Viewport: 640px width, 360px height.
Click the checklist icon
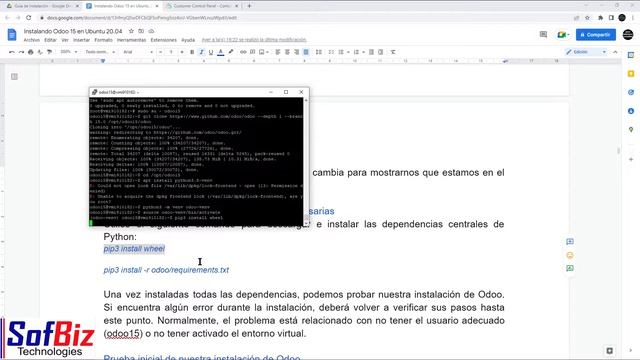[x=331, y=52]
